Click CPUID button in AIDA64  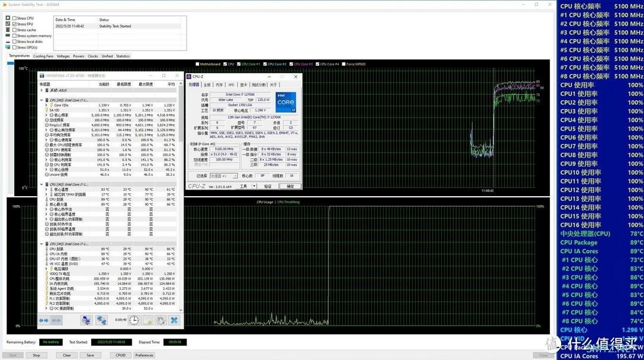120,355
